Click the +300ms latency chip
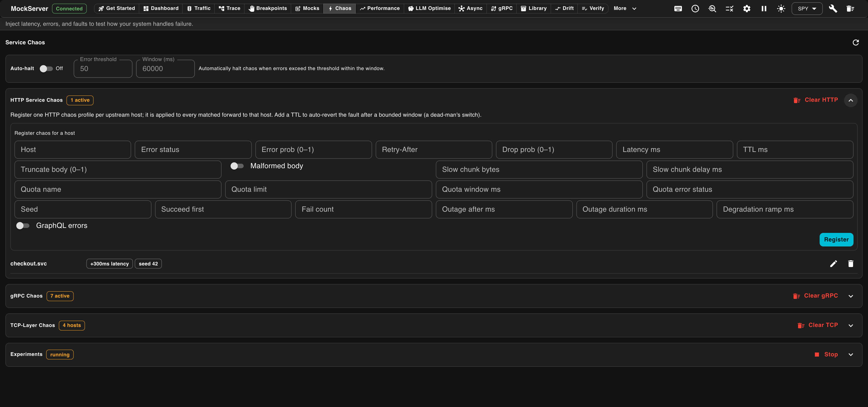Screen dimensions: 868x407 tap(109, 264)
